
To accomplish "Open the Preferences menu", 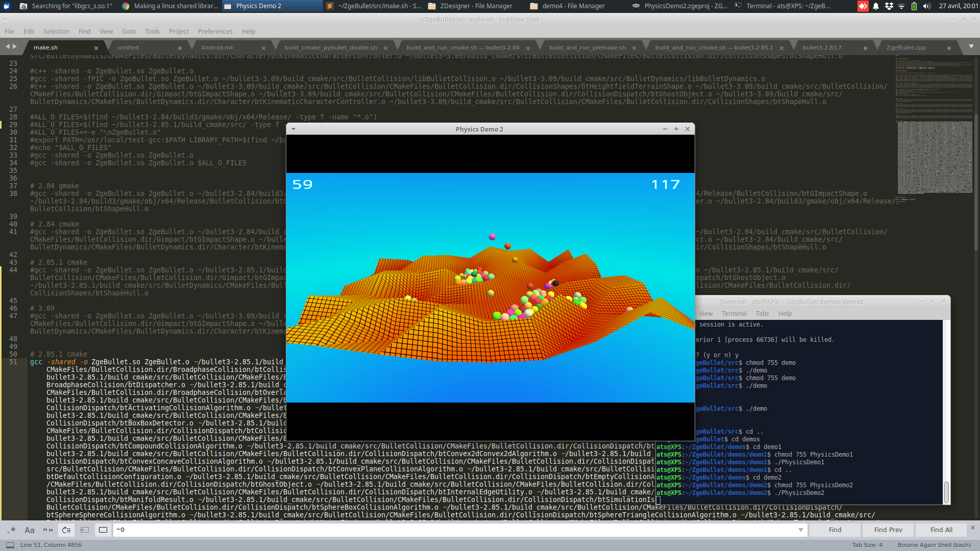I will pyautogui.click(x=215, y=31).
